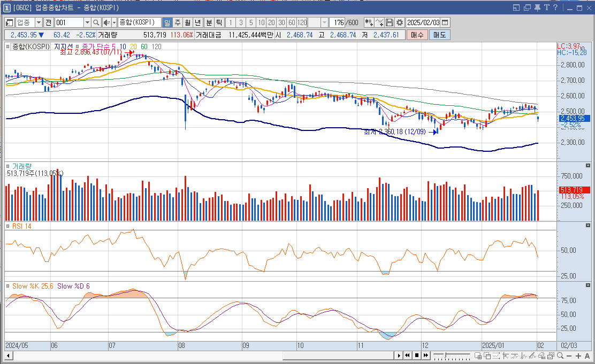Select interval 30 button

point(281,23)
